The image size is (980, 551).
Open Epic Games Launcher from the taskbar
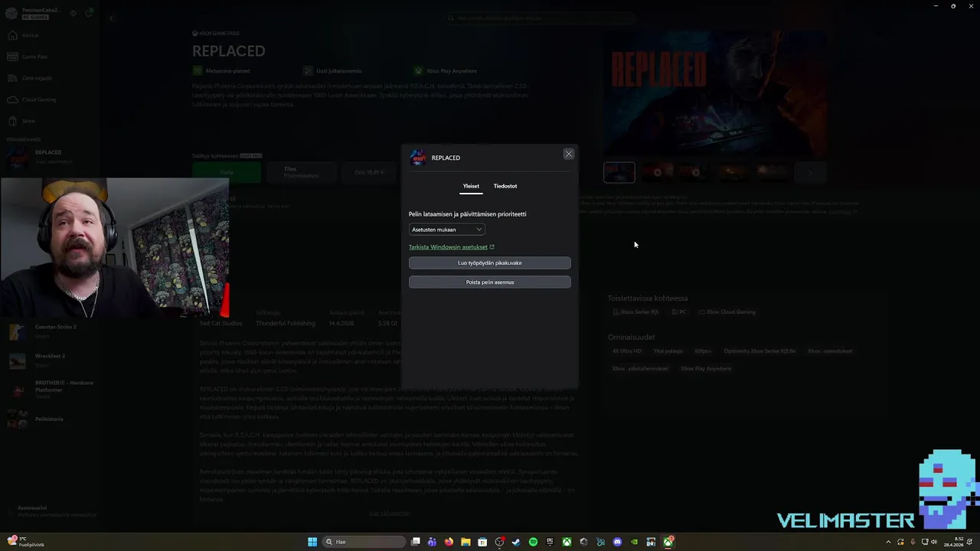550,542
